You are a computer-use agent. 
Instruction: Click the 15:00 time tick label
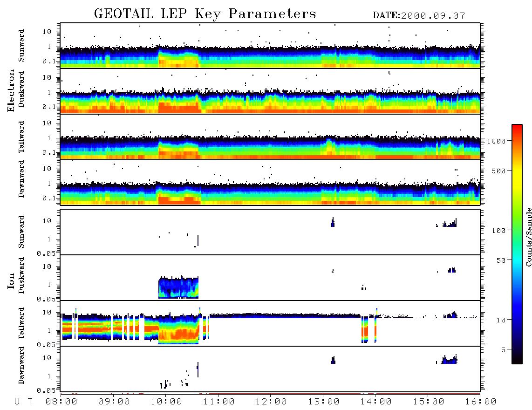tap(429, 402)
